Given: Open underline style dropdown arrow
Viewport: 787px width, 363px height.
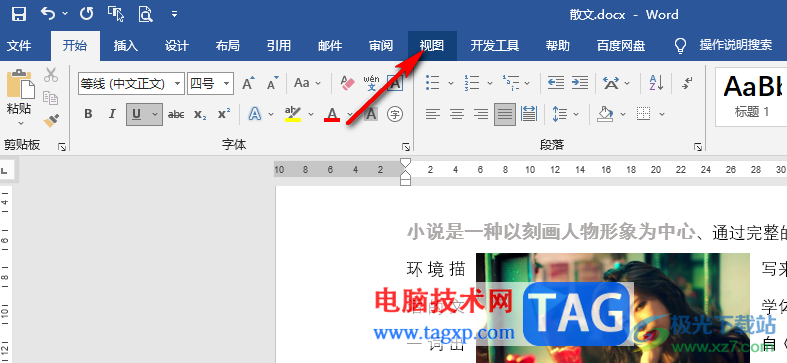Looking at the screenshot, I should click(x=155, y=114).
